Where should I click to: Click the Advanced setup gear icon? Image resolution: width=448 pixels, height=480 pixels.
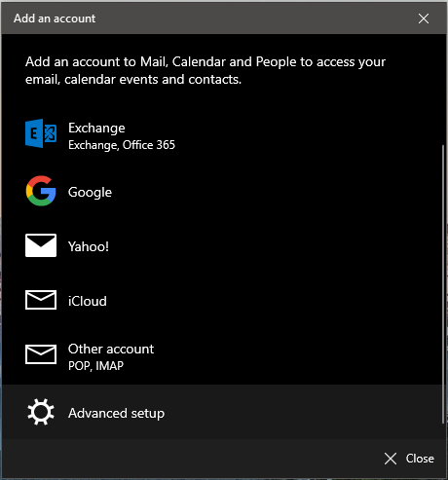pos(41,412)
